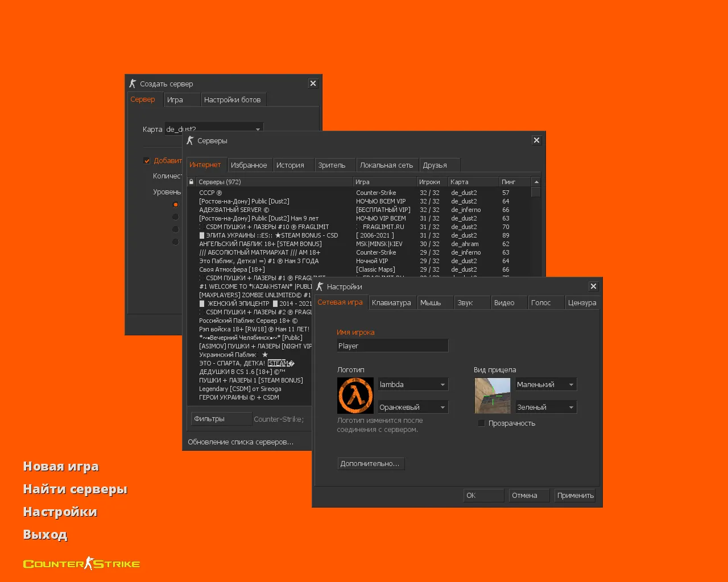728x582 pixels.
Task: Open the Фильтры panel
Action: tap(221, 418)
